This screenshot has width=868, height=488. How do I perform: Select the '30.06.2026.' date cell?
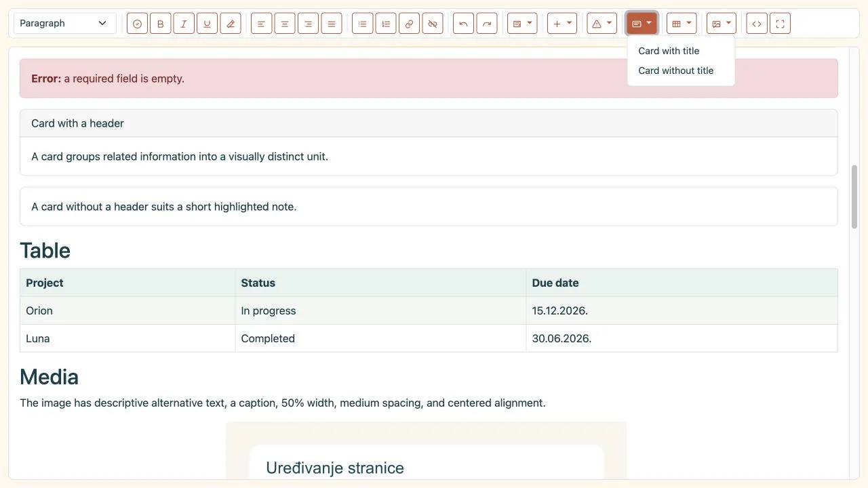pos(682,338)
